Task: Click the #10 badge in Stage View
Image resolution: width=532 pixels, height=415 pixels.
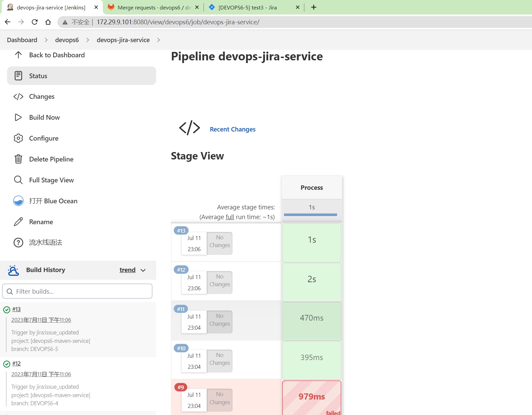Action: 181,348
